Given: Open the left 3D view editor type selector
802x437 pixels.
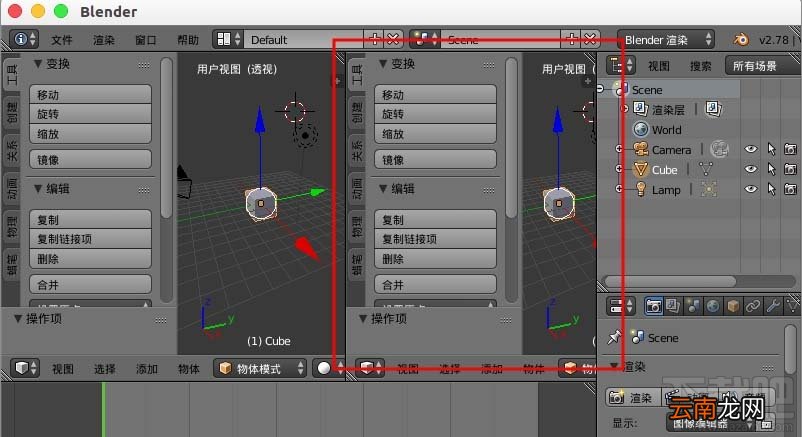Looking at the screenshot, I should click(x=25, y=368).
